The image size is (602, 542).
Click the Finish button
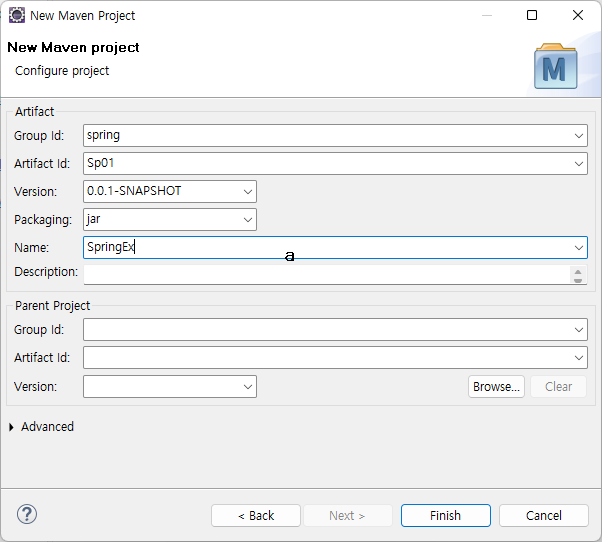point(446,516)
